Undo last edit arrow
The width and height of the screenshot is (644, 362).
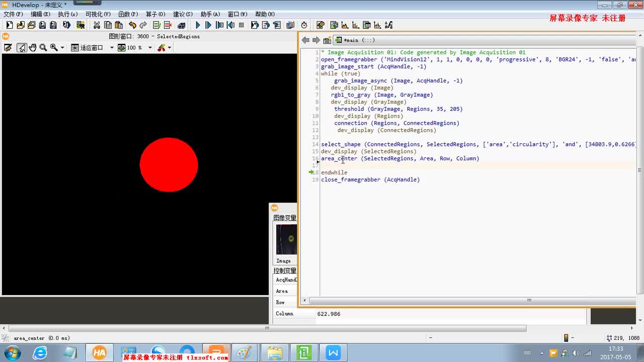pos(132,25)
